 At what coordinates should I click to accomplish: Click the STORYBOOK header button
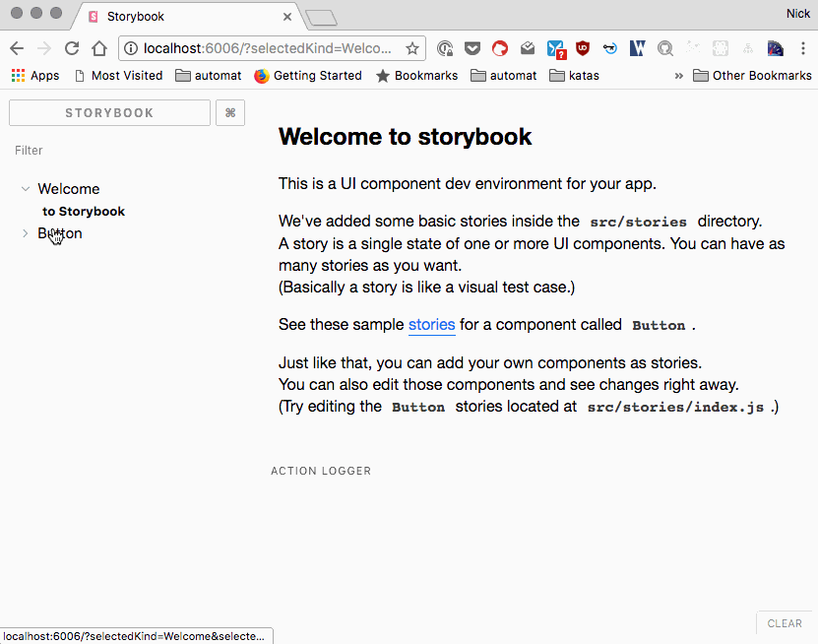coord(108,112)
